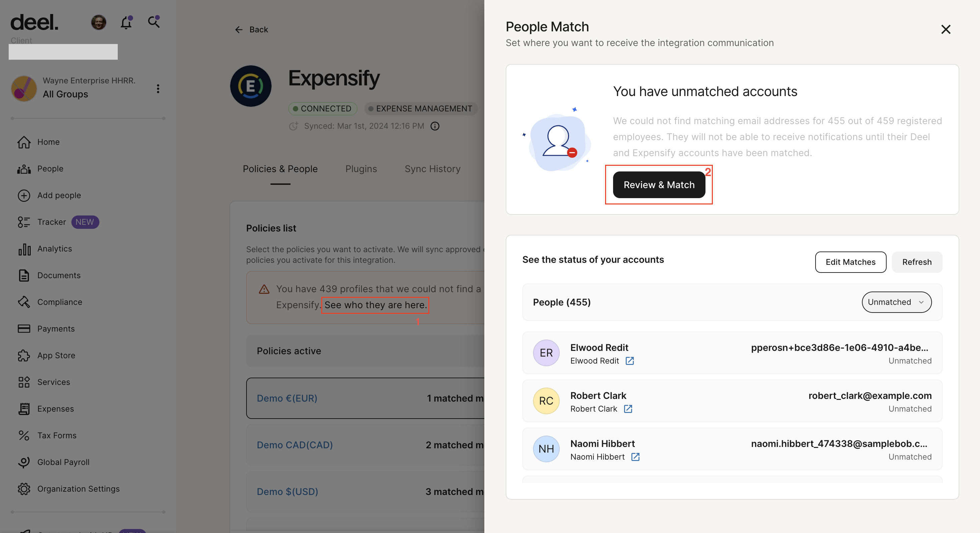Image resolution: width=980 pixels, height=533 pixels.
Task: Click the Edit Matches button
Action: 851,262
